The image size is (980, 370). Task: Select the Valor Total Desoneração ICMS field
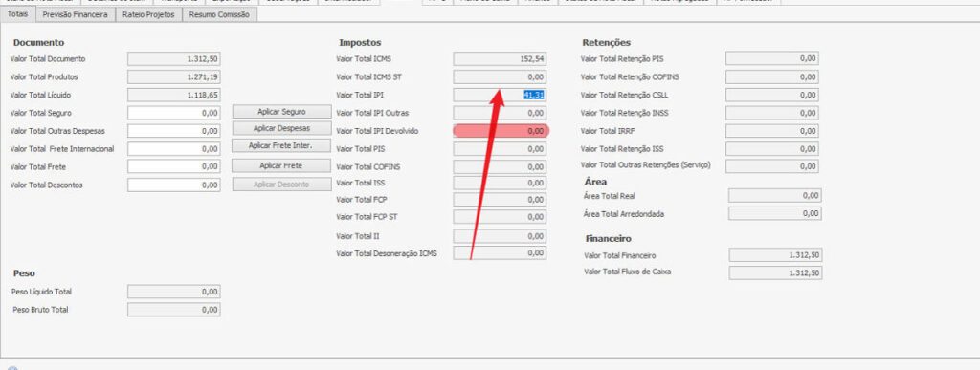coord(500,253)
